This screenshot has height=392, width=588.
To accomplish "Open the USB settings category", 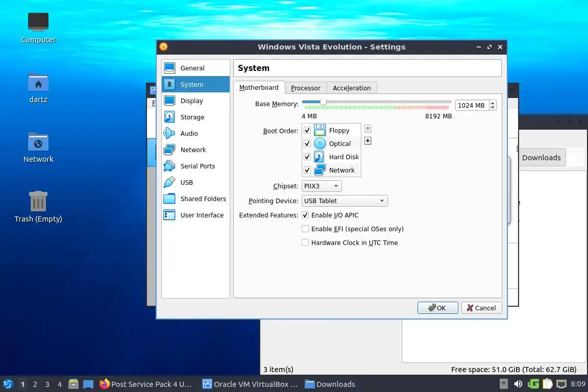I will coord(195,182).
